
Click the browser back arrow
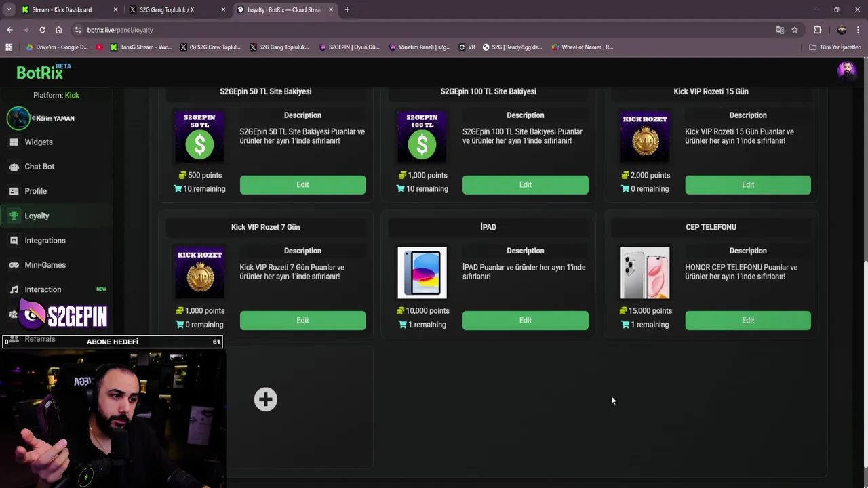pos(9,30)
